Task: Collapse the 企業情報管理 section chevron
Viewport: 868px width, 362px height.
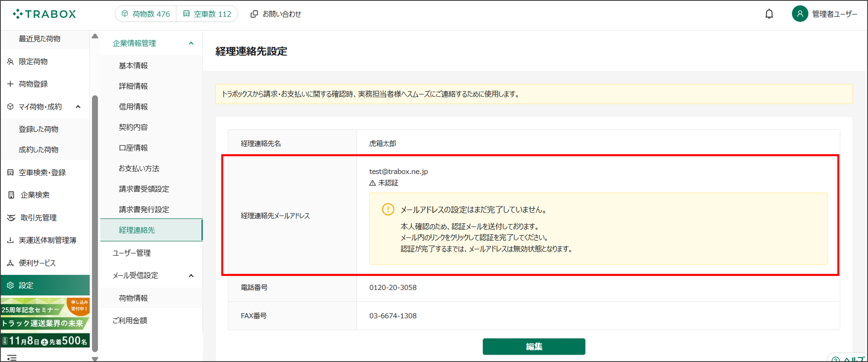Action: (x=191, y=43)
